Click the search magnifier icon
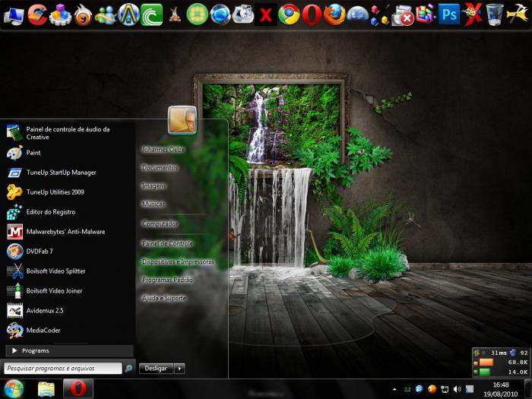 128,368
